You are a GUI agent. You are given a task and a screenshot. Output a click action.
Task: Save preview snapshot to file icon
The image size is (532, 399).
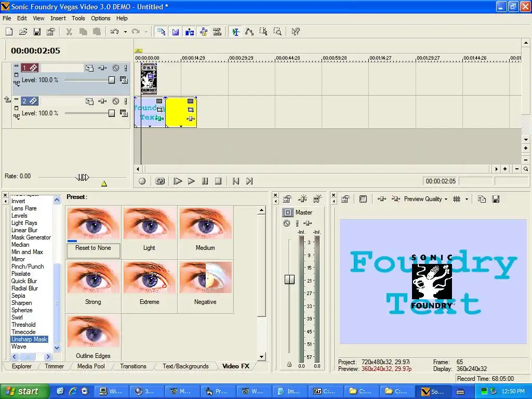pyautogui.click(x=496, y=199)
